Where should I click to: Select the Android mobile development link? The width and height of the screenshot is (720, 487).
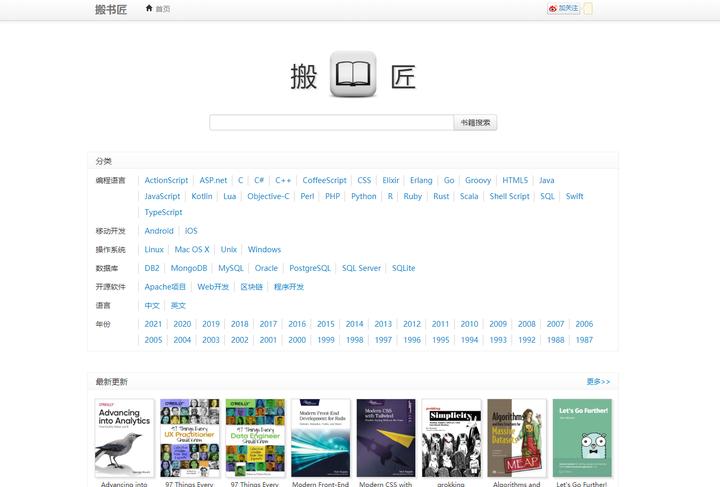tap(159, 231)
